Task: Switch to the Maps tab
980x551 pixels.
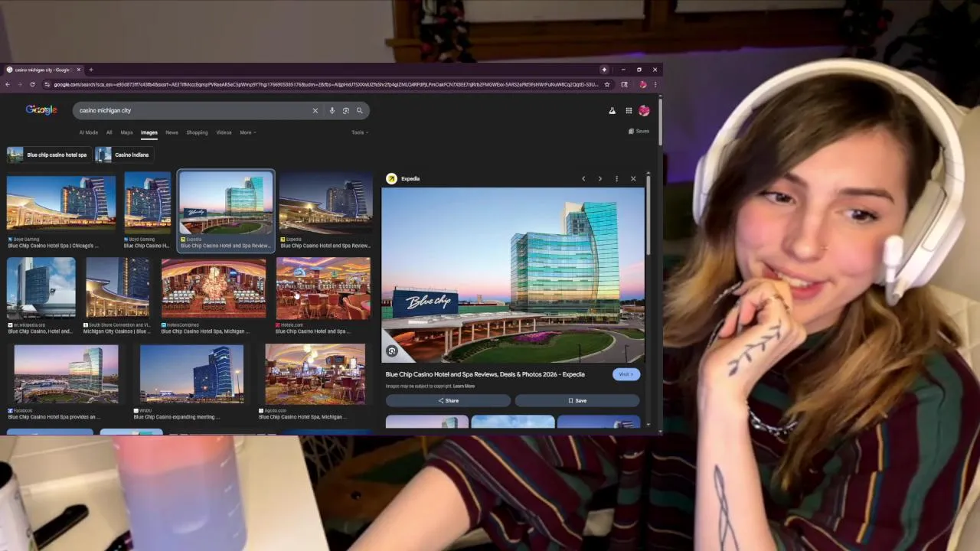Action: [126, 132]
